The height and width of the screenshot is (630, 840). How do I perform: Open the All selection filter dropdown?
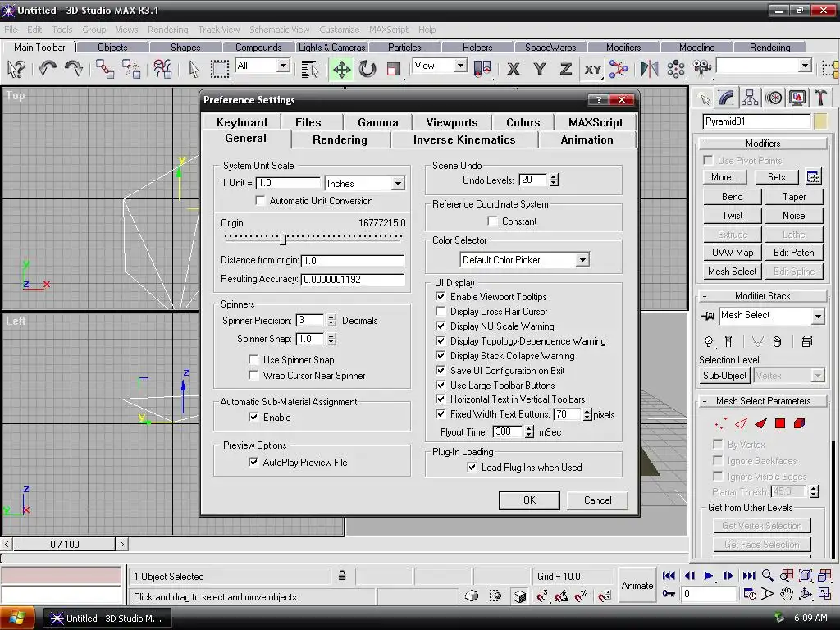(283, 66)
